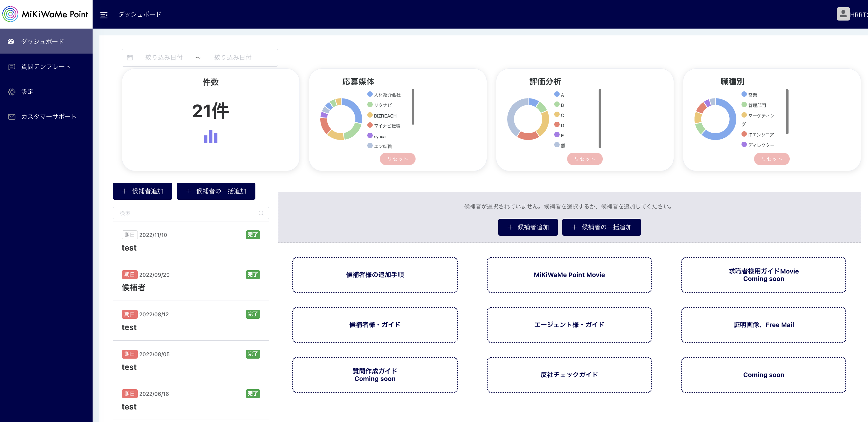Toggle rating A legend in 評価分析 chart

(559, 95)
